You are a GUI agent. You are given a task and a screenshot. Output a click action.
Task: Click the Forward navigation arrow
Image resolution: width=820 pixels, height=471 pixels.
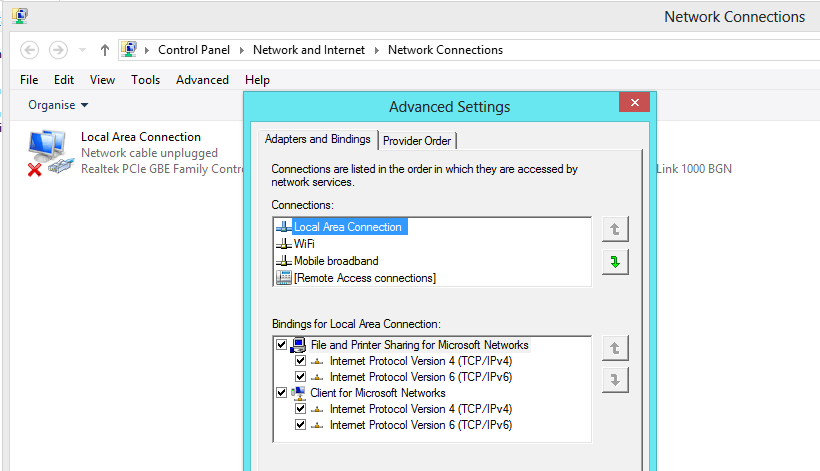point(58,50)
